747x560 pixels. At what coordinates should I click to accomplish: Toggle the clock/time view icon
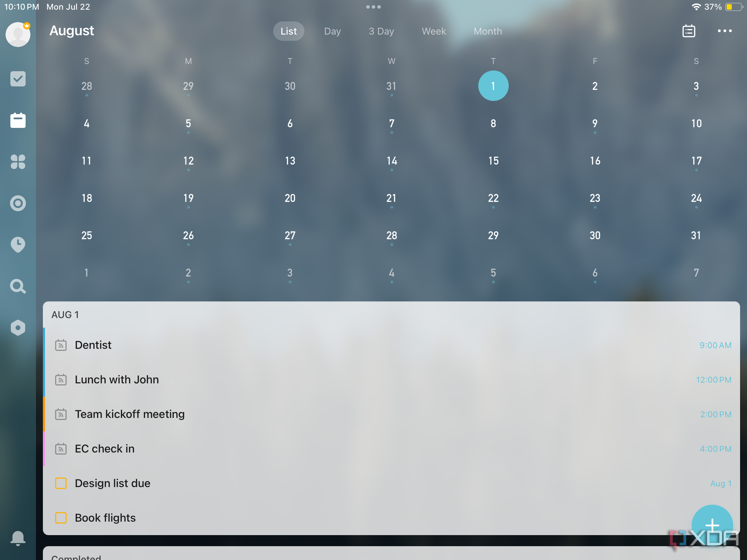pyautogui.click(x=17, y=245)
